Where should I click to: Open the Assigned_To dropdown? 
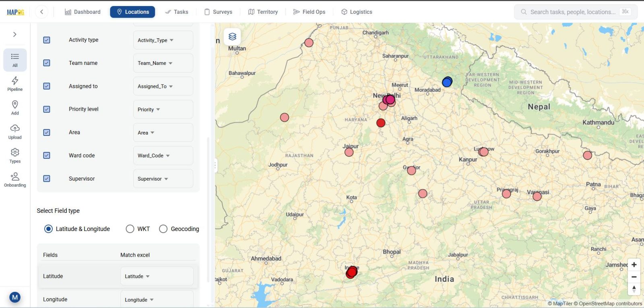pyautogui.click(x=163, y=86)
